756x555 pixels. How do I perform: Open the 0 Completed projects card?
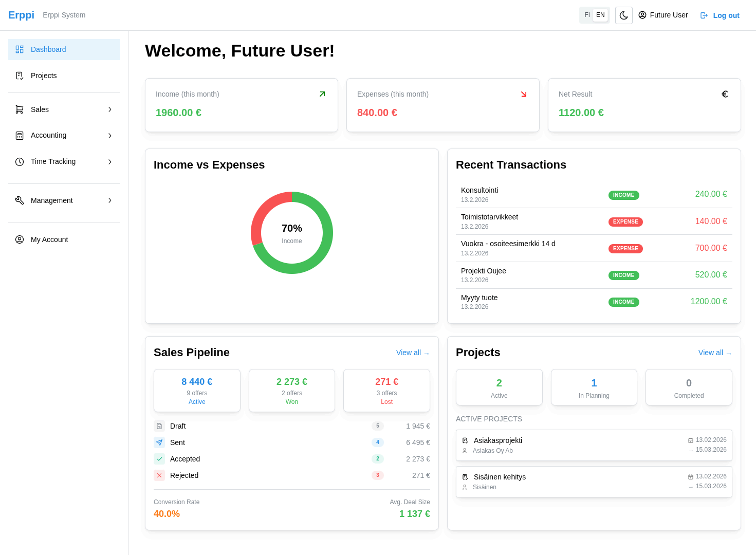tap(689, 387)
